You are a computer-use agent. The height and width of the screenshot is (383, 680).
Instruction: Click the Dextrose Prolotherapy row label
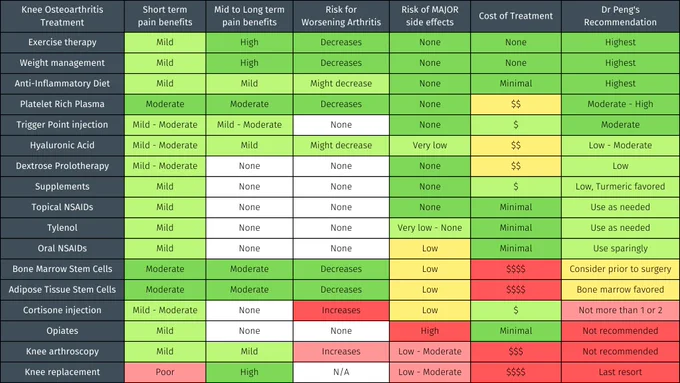[62, 166]
